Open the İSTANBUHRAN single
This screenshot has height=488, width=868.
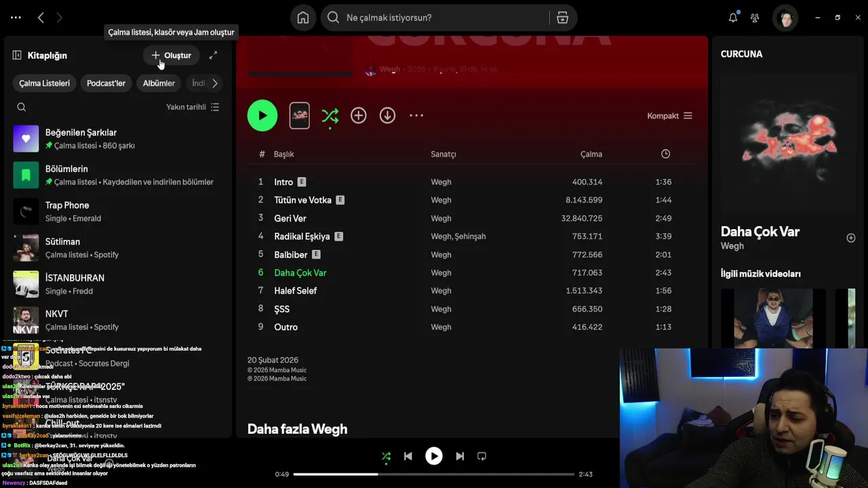tap(118, 283)
